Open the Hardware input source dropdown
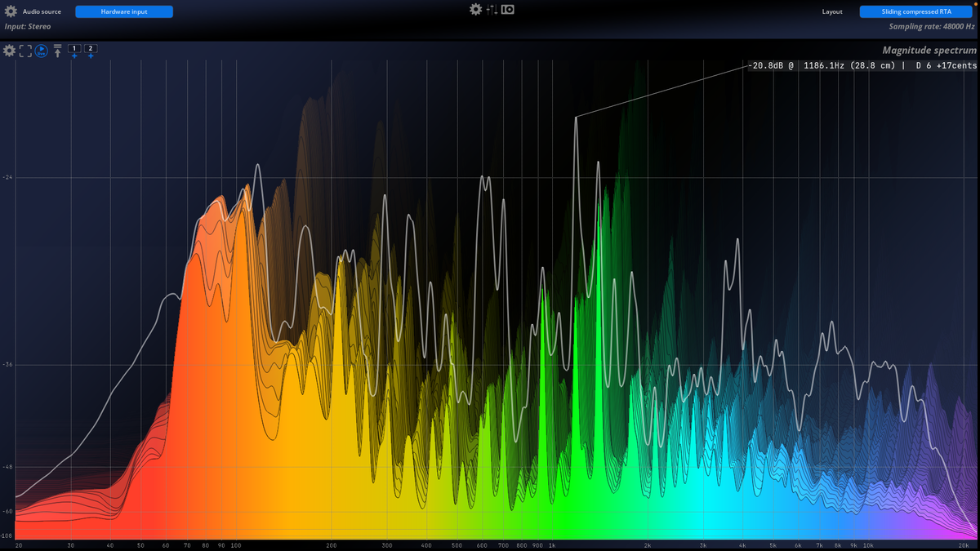 [x=124, y=11]
